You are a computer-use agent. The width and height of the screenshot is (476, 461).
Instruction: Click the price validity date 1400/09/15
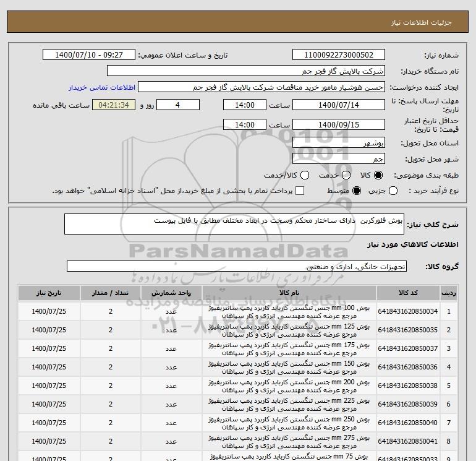pyautogui.click(x=339, y=124)
